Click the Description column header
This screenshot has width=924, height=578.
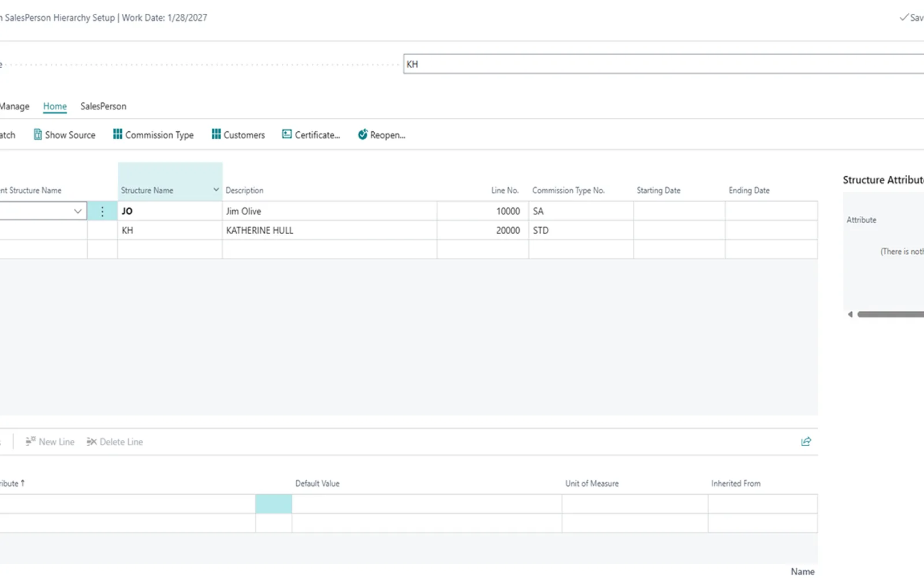pyautogui.click(x=244, y=190)
